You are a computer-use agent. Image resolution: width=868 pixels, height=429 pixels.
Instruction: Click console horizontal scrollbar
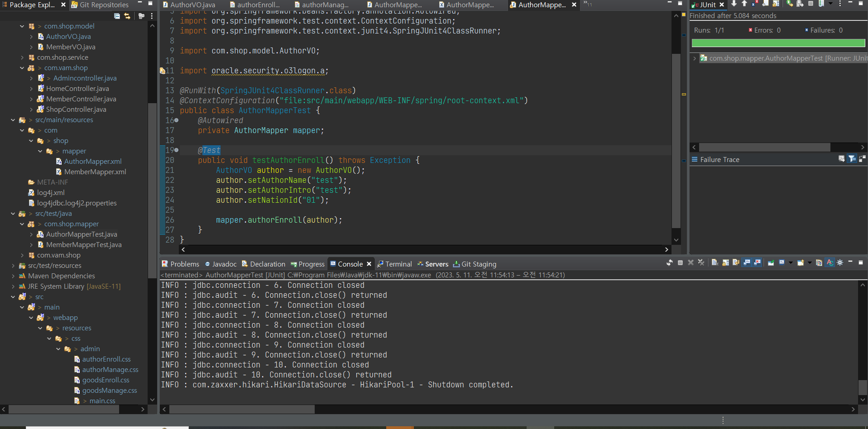pos(242,409)
